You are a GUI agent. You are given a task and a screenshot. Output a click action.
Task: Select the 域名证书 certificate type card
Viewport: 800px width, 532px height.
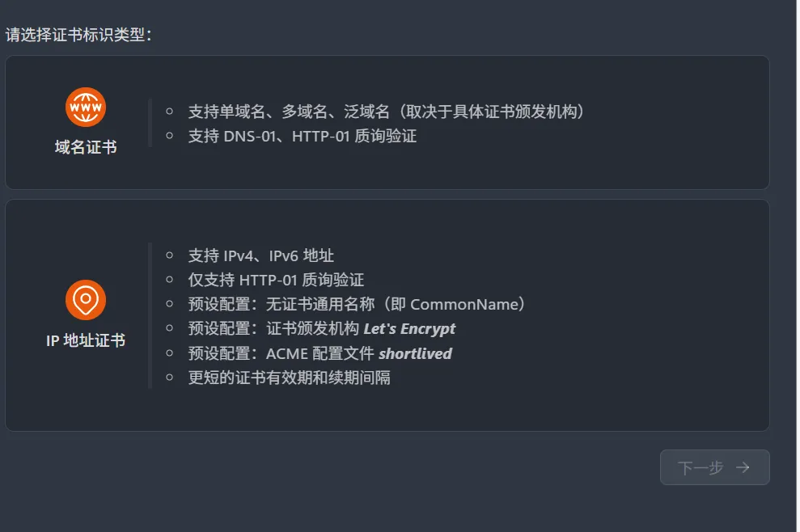388,122
